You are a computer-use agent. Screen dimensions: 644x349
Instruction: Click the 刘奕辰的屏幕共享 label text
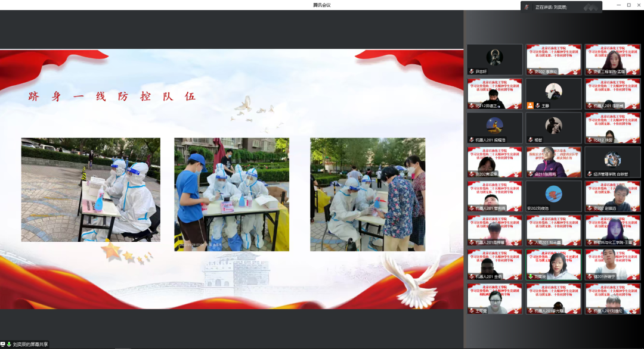tap(30, 344)
